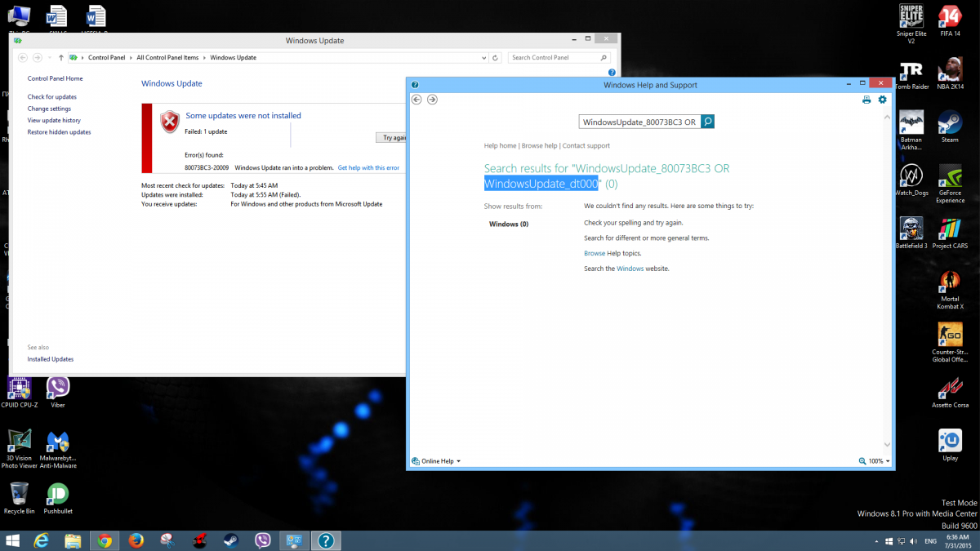Open the settings gear in Help and Support
This screenshot has height=551, width=980.
click(882, 100)
